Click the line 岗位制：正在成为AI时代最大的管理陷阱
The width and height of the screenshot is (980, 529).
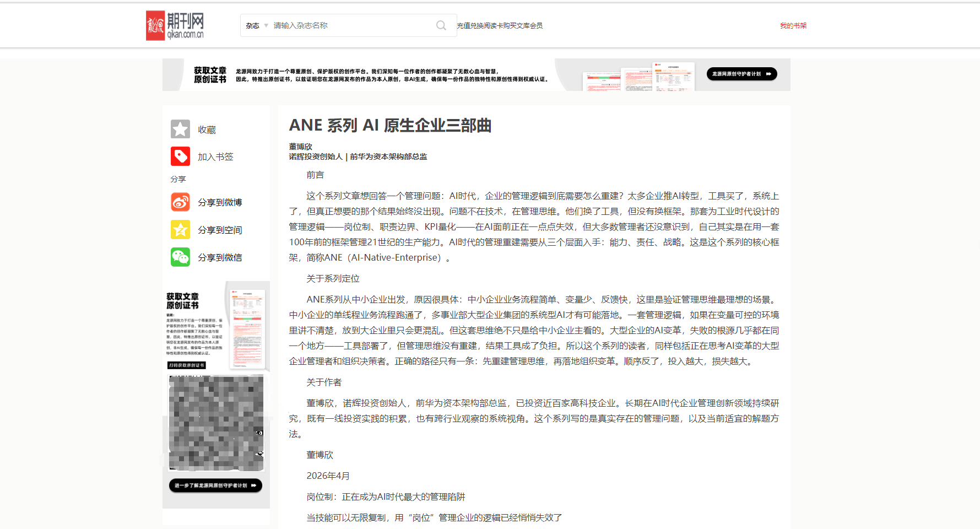click(x=386, y=497)
